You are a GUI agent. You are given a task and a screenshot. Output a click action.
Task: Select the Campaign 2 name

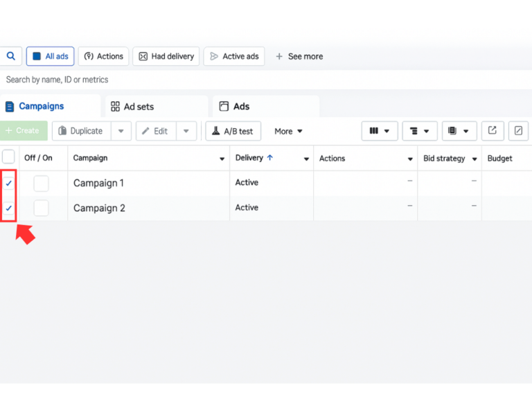click(100, 208)
